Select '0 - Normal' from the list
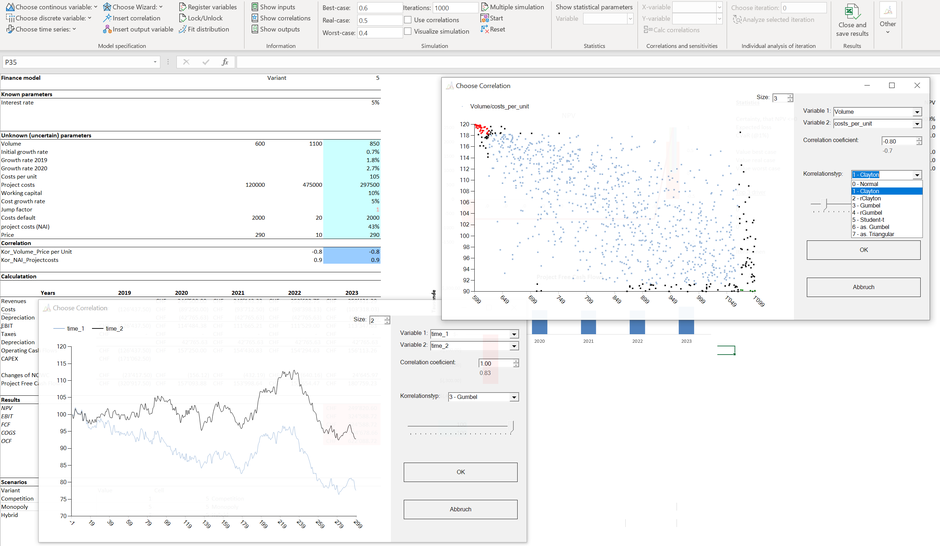This screenshot has height=546, width=940. (887, 184)
